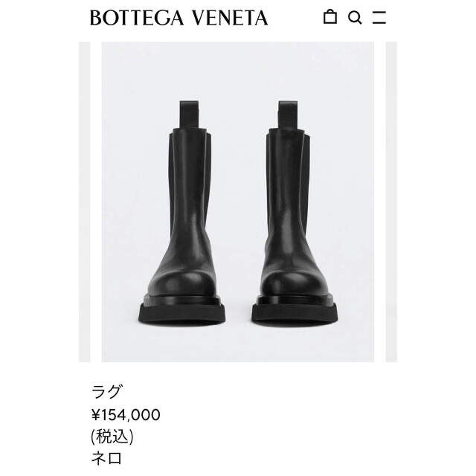This screenshot has height=476, width=476.
Task: Show previous image via left edge strip
Action: [x=84, y=202]
